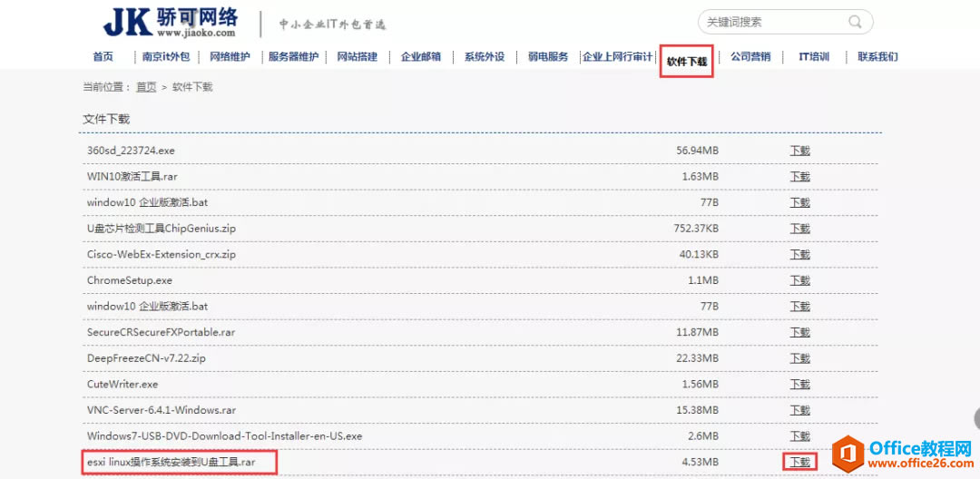This screenshot has width=980, height=479.
Task: Go to 企业上网行审计 page
Action: 618,57
